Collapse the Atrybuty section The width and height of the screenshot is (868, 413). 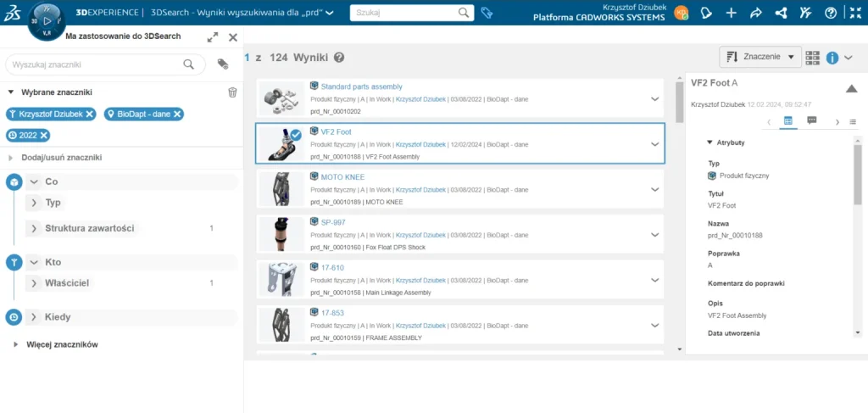click(709, 142)
